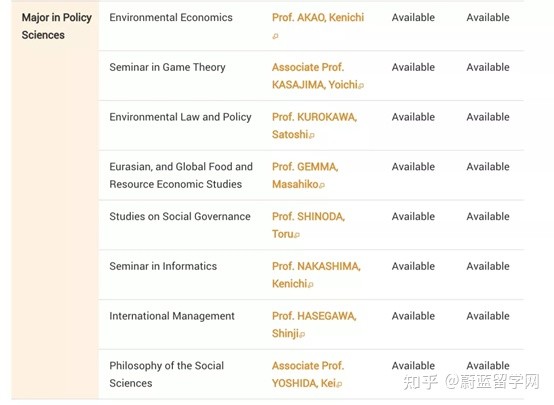The width and height of the screenshot is (554, 405).
Task: Open Prof. SHINODA, Toru profile link
Action: coord(308,225)
